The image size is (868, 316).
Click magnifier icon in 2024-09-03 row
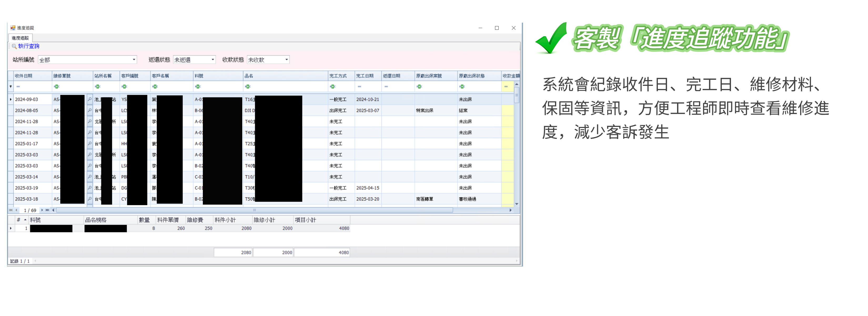pyautogui.click(x=90, y=99)
